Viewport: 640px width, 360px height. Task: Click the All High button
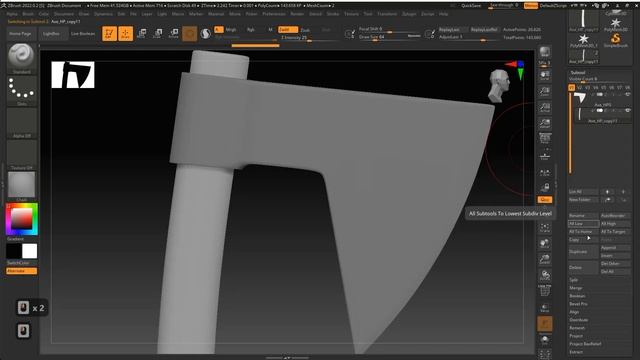point(615,224)
